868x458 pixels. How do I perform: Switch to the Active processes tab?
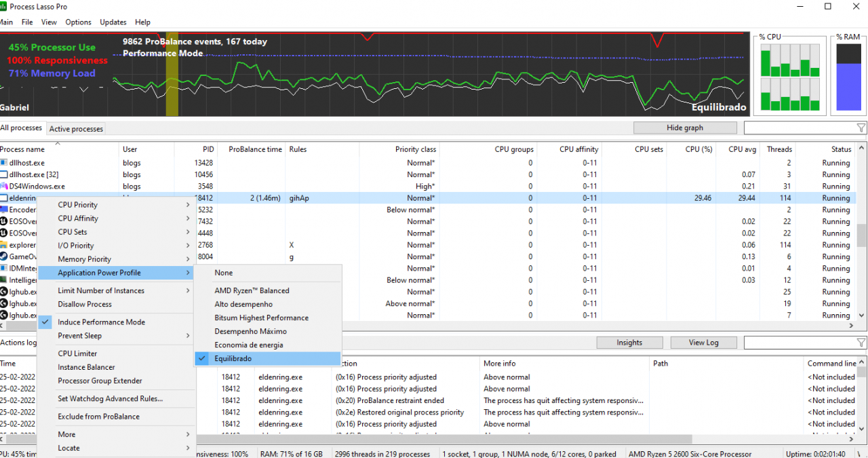[x=76, y=129]
